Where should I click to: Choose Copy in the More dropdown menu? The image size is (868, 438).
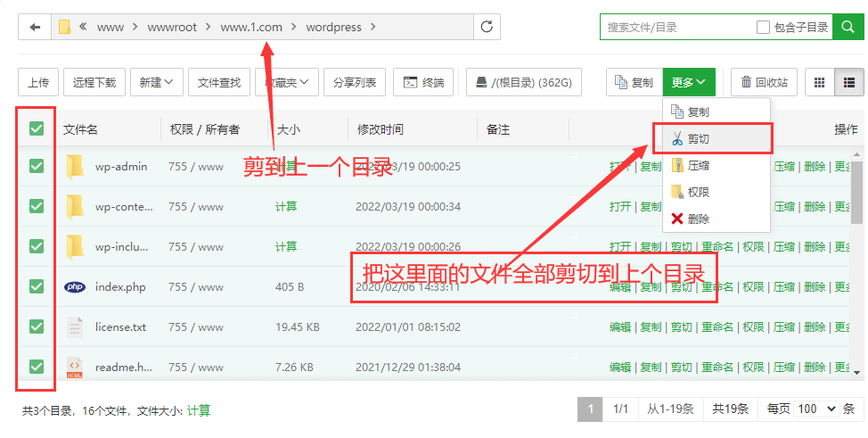(x=717, y=112)
